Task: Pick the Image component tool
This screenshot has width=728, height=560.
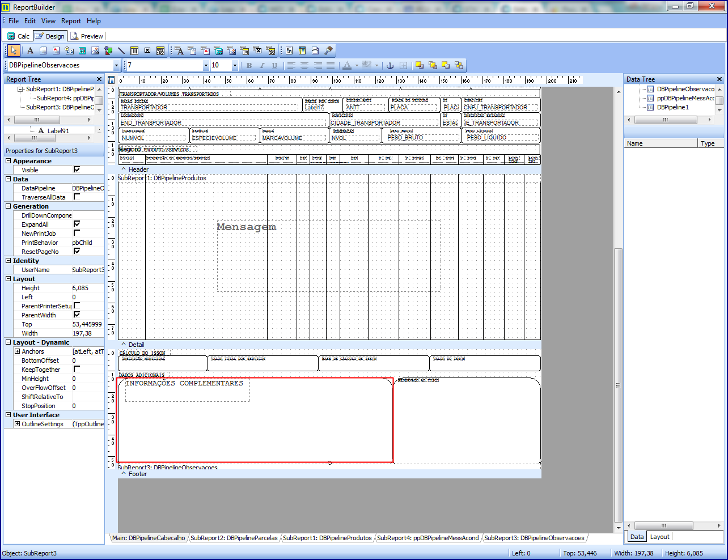Action: click(x=95, y=50)
